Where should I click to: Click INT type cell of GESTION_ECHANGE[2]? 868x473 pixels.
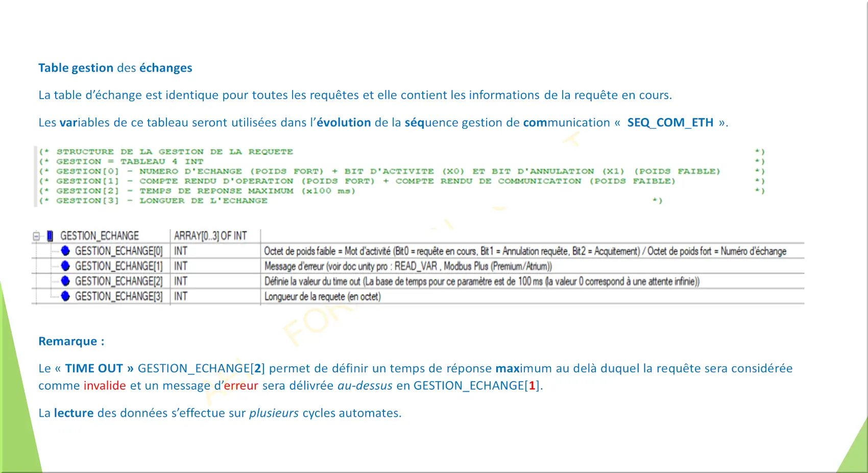[181, 281]
